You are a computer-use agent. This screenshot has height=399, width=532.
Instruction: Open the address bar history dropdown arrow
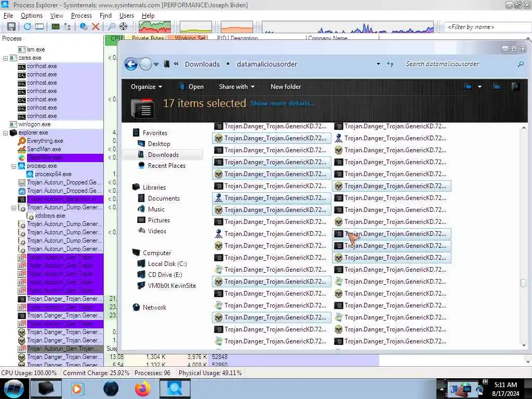(x=378, y=64)
